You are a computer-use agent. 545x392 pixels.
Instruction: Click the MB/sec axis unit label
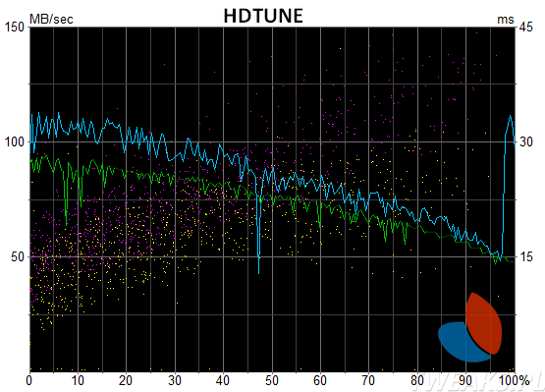[x=51, y=19]
